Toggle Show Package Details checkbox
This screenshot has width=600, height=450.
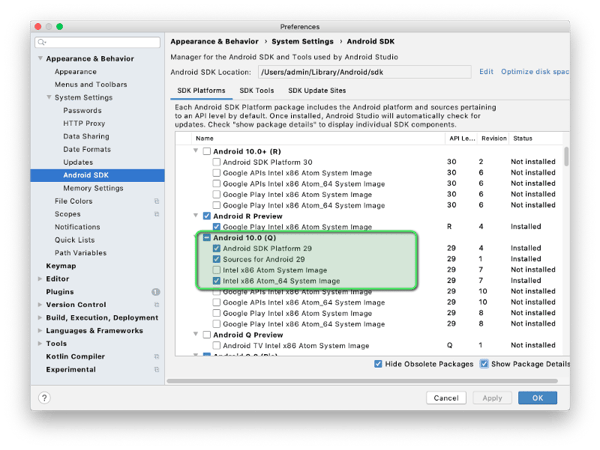[x=484, y=364]
